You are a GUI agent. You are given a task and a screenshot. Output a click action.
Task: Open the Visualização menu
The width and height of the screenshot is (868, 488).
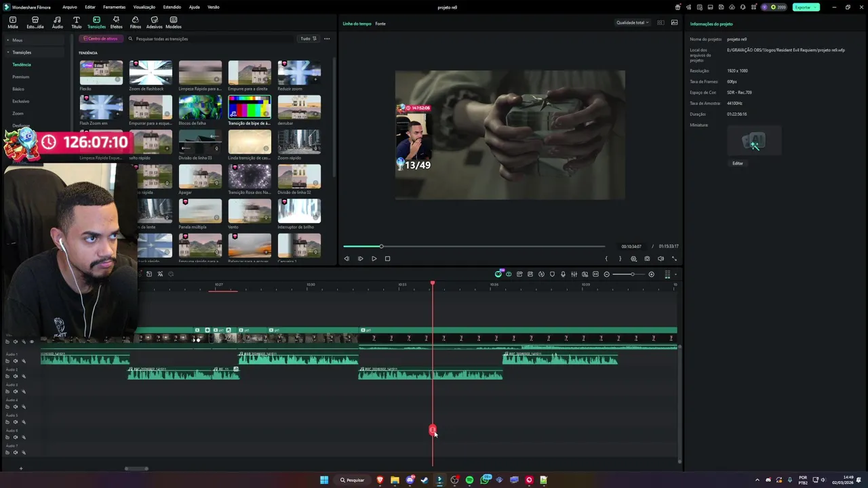[x=144, y=7]
